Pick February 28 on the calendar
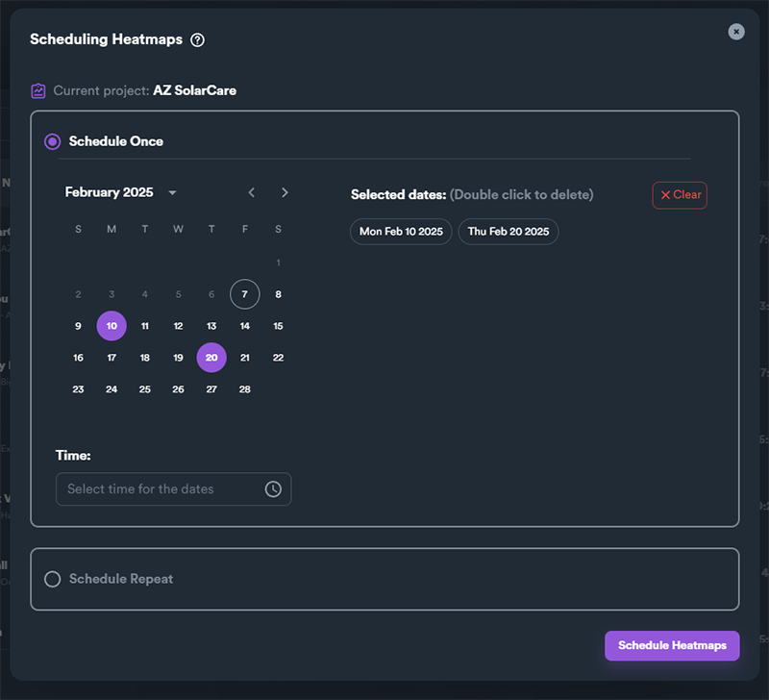The width and height of the screenshot is (769, 700). point(245,389)
